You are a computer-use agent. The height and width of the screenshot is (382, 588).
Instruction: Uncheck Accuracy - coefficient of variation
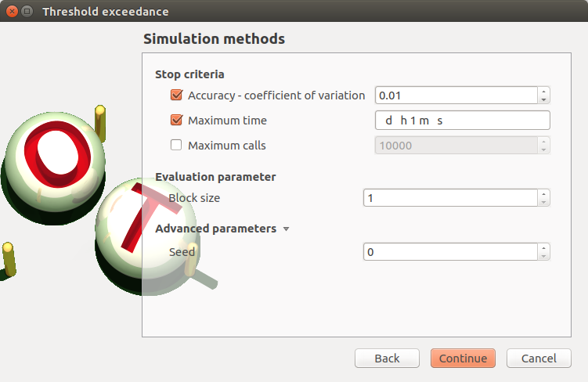[176, 95]
